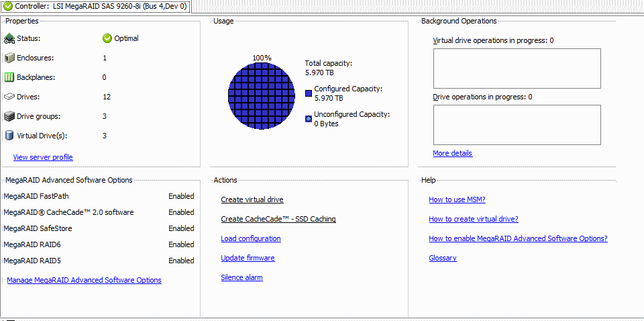The height and width of the screenshot is (321, 644).
Task: Open How to create virtual drive? link
Action: (x=474, y=219)
